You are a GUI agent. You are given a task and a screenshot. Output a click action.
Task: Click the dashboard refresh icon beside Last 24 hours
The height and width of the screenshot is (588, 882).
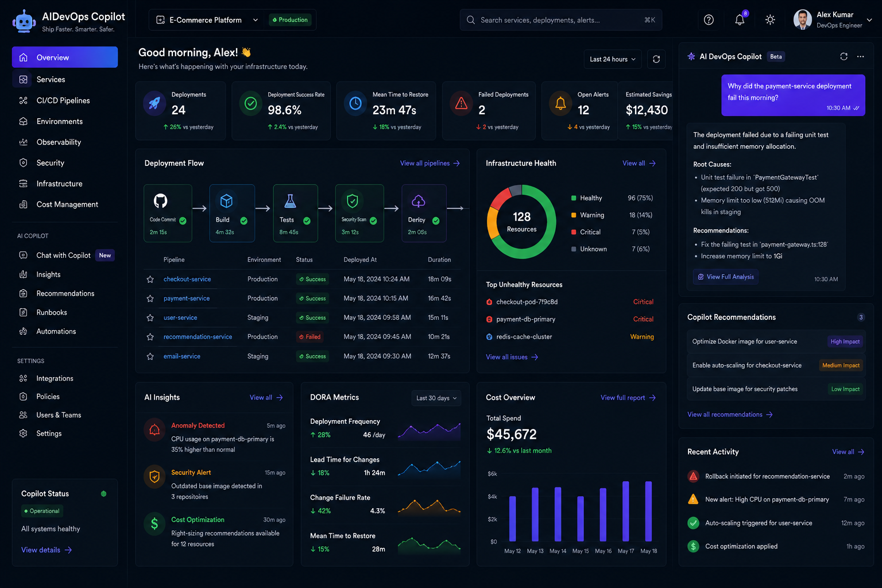coord(656,59)
